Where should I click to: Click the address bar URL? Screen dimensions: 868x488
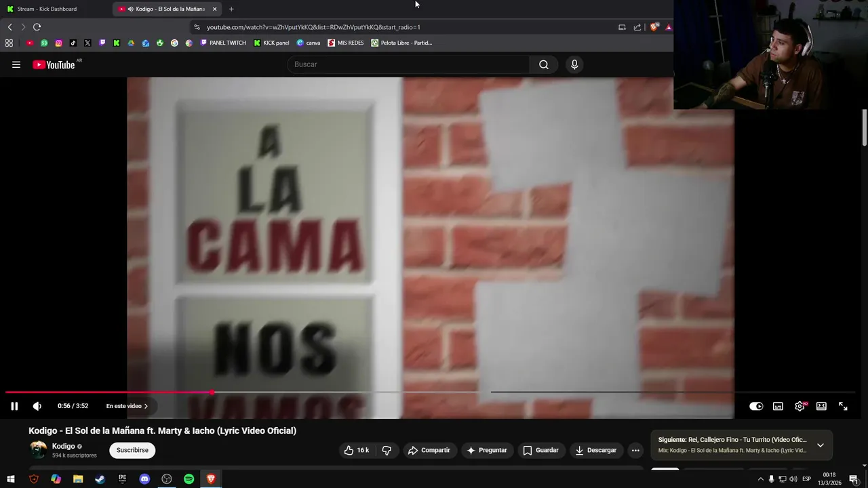[x=313, y=27]
